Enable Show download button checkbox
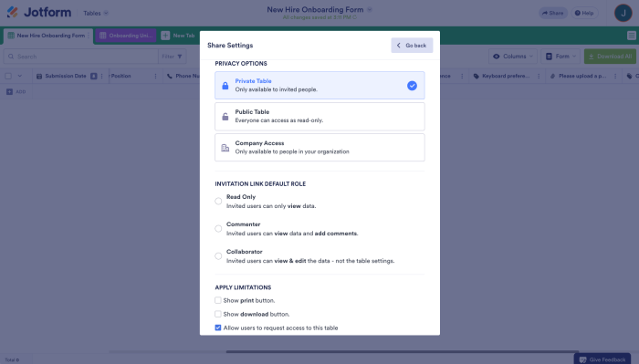This screenshot has width=639, height=364. [218, 314]
